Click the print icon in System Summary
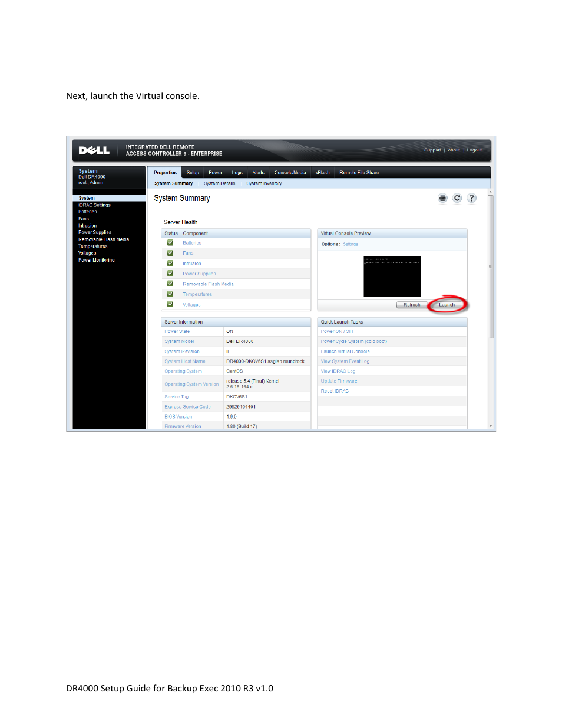 (x=442, y=198)
